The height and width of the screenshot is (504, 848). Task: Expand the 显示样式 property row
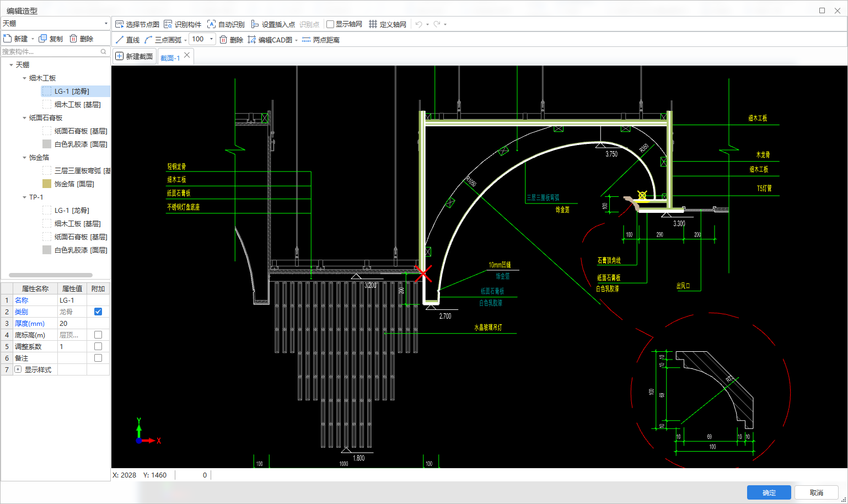point(18,369)
